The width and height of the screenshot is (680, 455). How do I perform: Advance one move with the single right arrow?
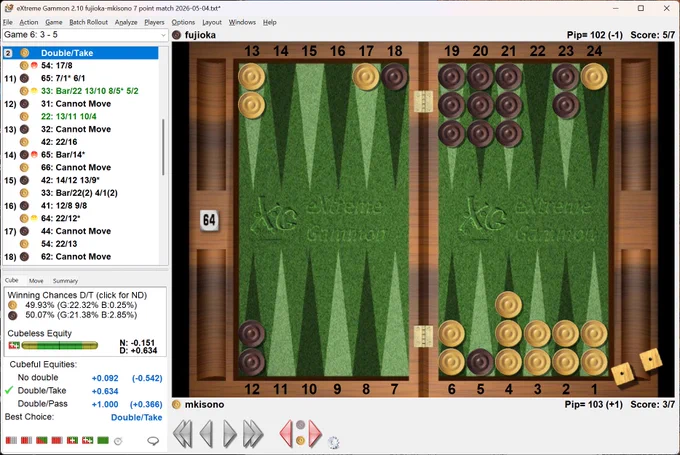pos(230,433)
